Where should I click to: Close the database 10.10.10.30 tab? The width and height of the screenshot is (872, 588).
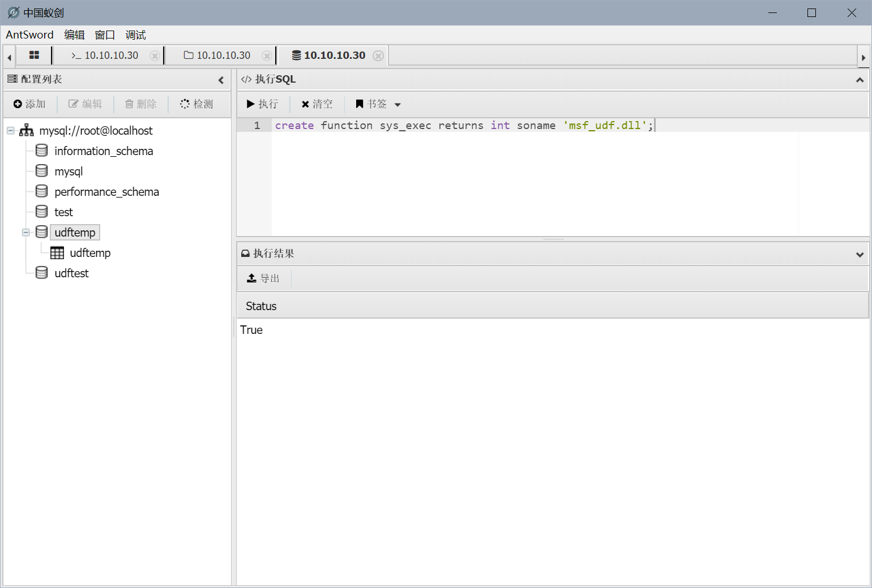coord(378,55)
